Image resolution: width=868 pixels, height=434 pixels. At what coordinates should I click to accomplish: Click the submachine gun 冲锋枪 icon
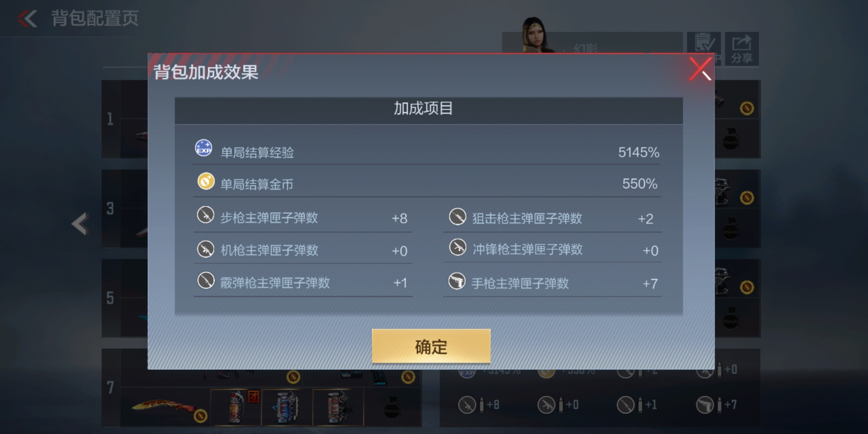point(457,247)
